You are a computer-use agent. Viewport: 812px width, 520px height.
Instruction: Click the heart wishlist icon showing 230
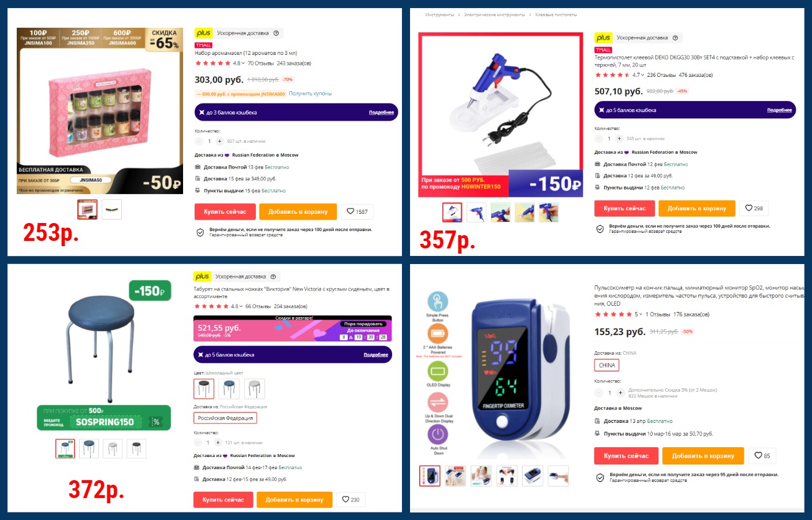point(351,499)
